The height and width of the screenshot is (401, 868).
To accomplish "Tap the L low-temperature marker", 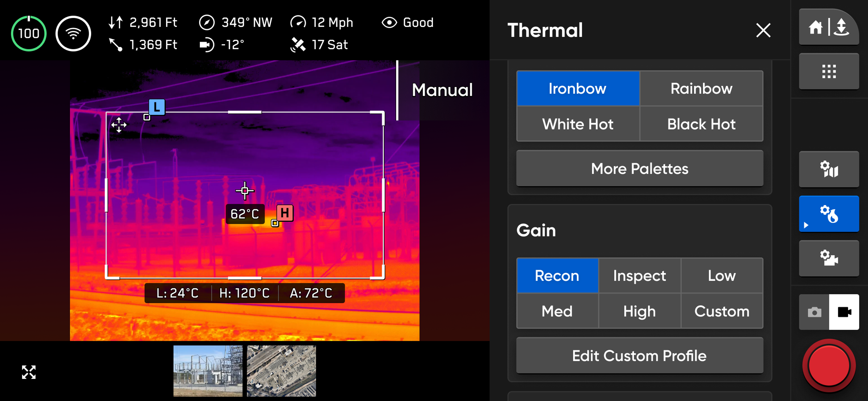I will pyautogui.click(x=157, y=107).
